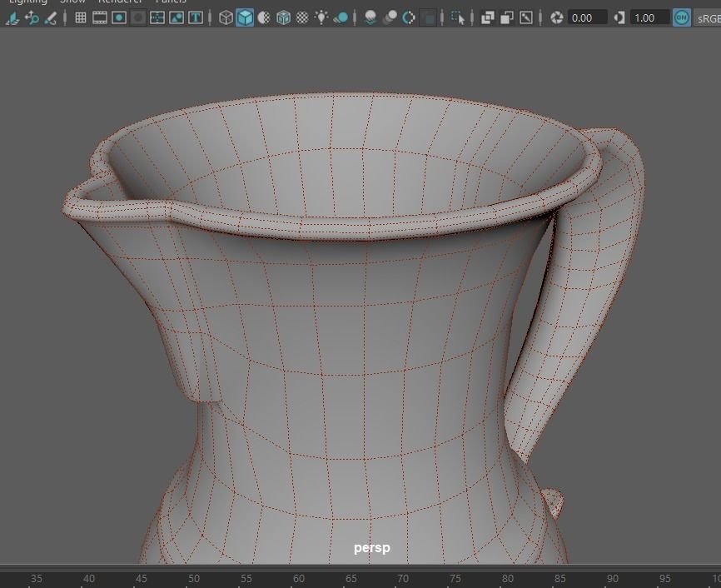Enable Use All Lights bulb icon
Screen dimensions: 721x588
point(321,18)
